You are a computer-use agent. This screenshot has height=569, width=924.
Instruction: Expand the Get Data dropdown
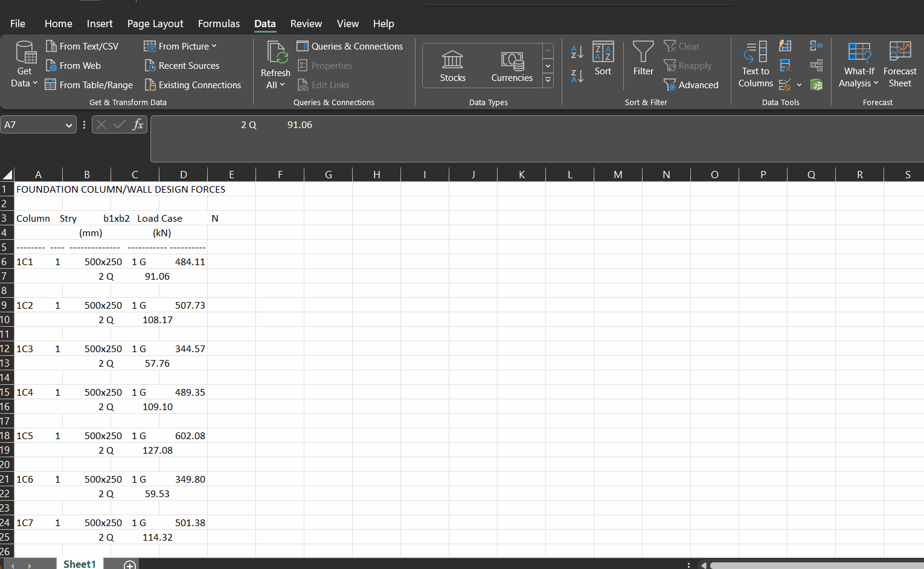pyautogui.click(x=24, y=65)
